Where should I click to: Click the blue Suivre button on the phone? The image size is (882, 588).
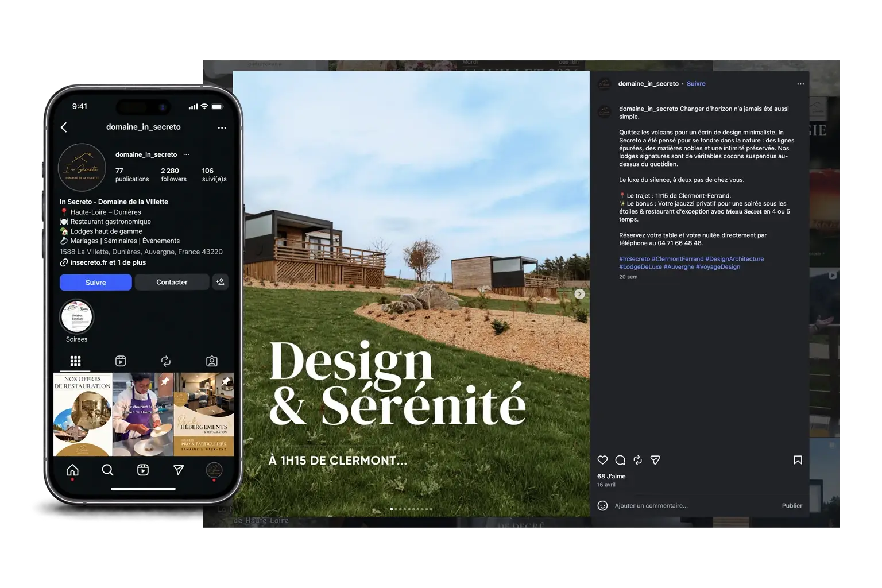[96, 282]
